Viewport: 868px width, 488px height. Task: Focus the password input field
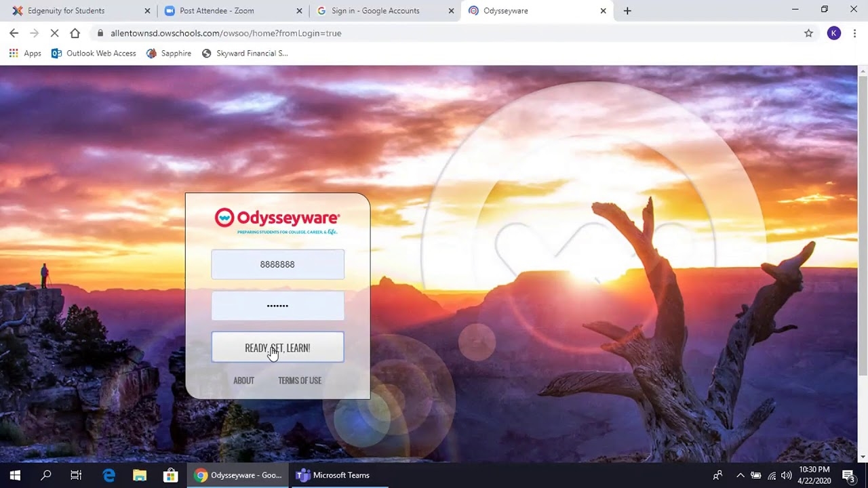point(277,306)
